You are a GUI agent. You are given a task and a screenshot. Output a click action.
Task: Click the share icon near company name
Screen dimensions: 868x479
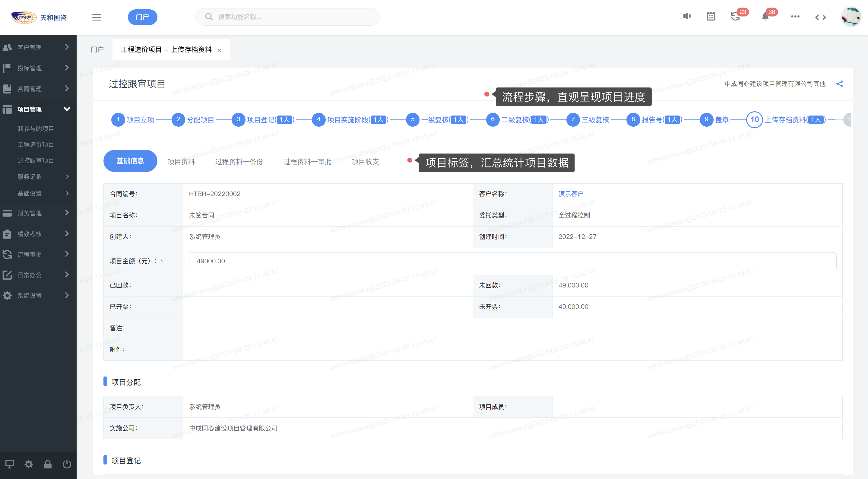[x=839, y=84]
